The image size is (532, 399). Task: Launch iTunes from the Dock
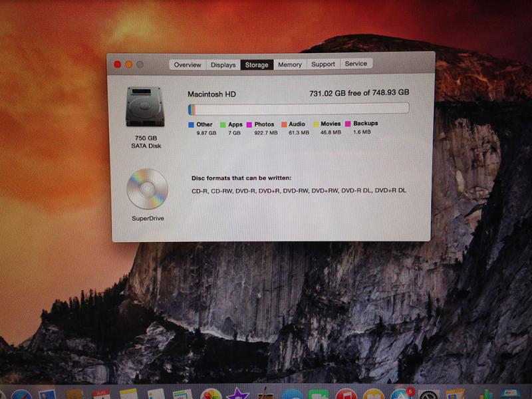(346, 394)
